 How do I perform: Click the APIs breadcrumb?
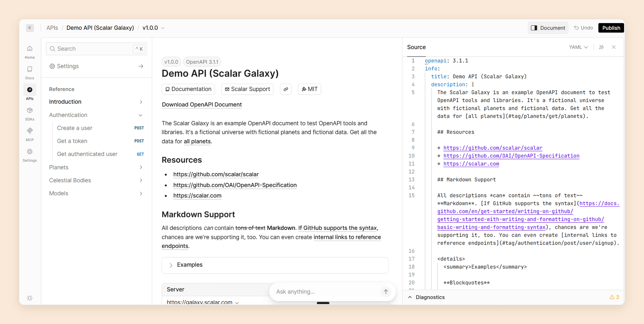[52, 28]
